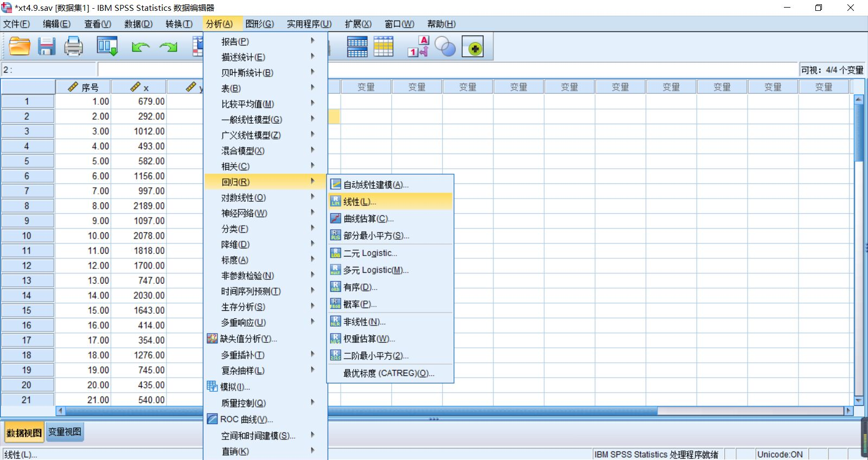Screen dimensions: 868x460
Task: Choose 线性(L) linear regression
Action: 390,202
